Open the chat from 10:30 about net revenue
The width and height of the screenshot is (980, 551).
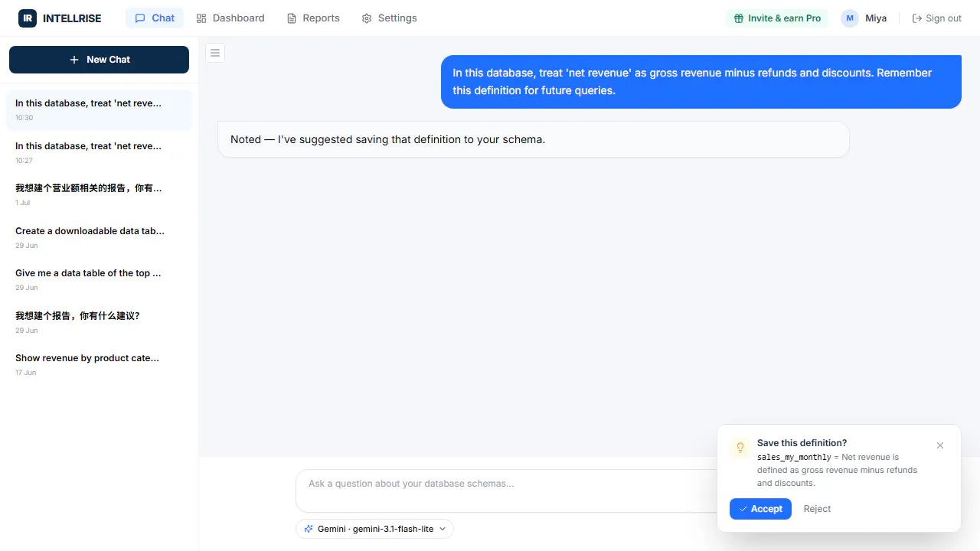coord(99,110)
